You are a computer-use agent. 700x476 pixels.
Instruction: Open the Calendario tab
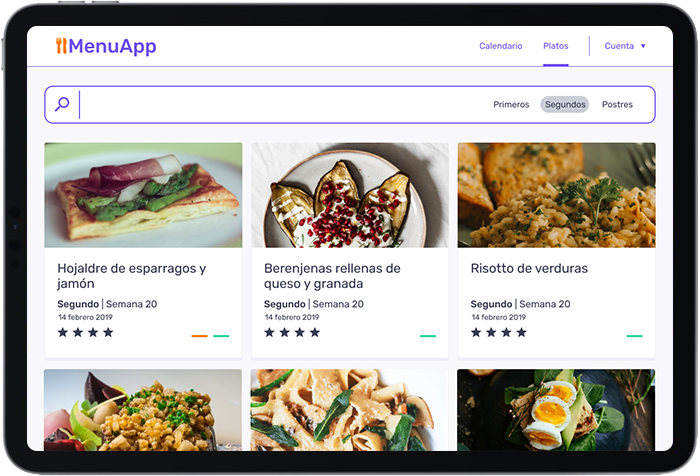click(x=500, y=46)
